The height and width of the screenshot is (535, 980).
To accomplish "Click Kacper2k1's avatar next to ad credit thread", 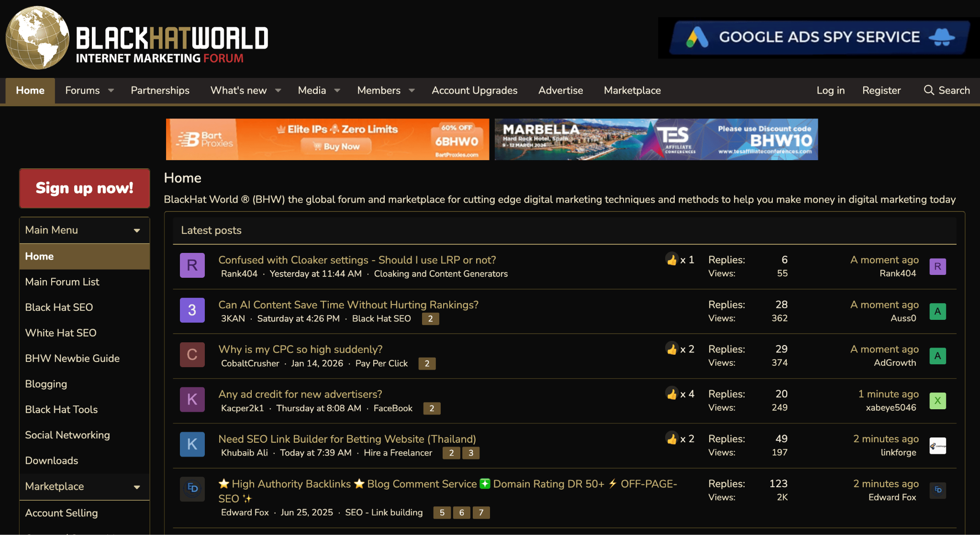I will click(x=192, y=399).
